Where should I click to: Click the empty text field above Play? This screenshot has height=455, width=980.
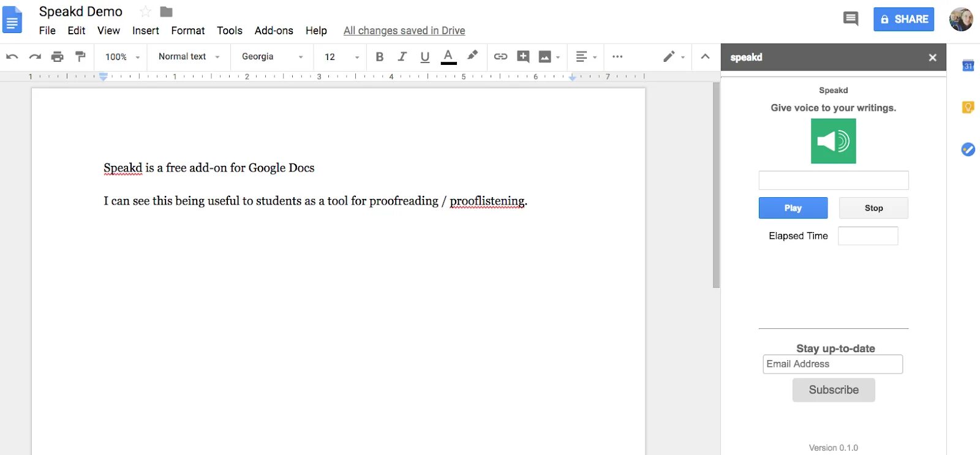834,180
